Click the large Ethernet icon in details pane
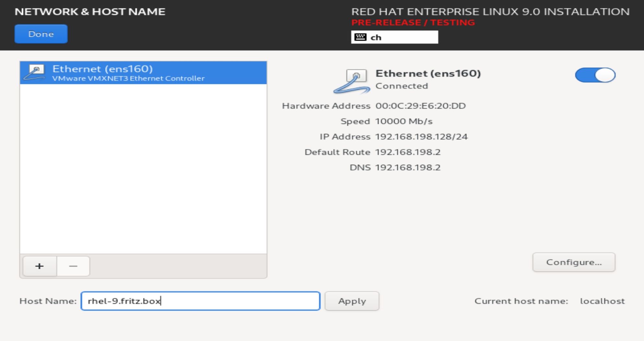 pyautogui.click(x=352, y=81)
